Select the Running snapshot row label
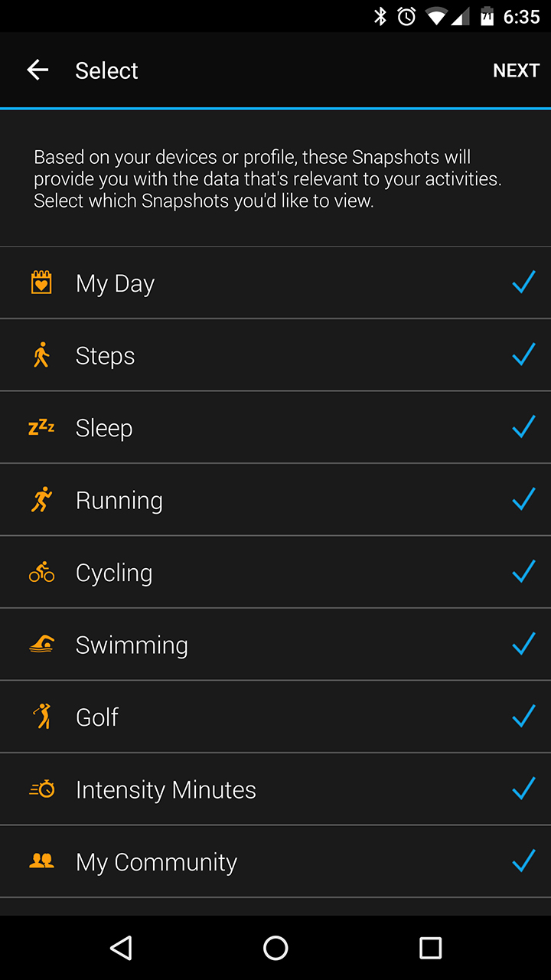The width and height of the screenshot is (551, 980). point(119,501)
